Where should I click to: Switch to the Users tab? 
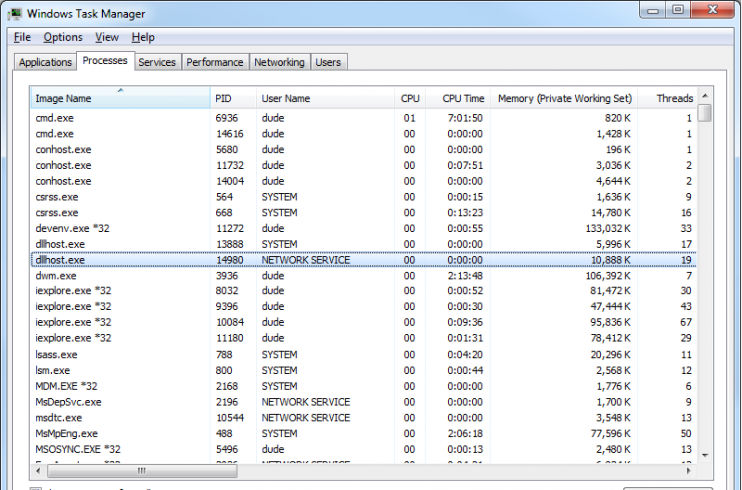click(328, 62)
